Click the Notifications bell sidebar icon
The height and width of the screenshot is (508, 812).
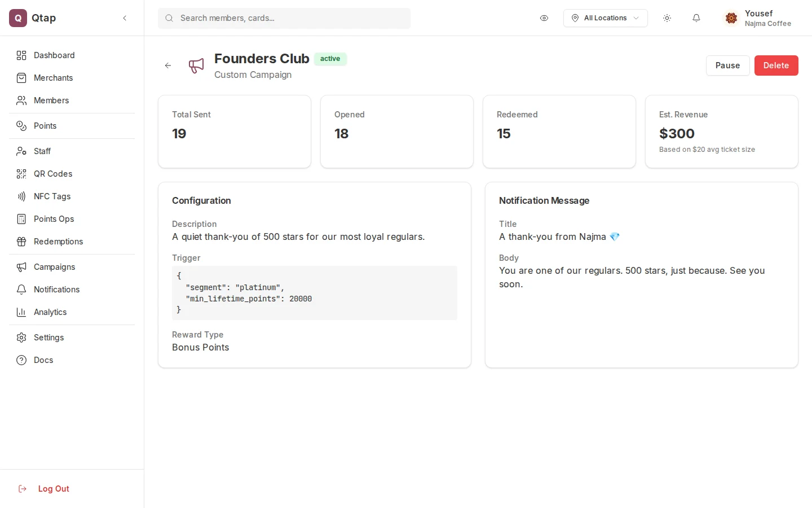tap(21, 290)
